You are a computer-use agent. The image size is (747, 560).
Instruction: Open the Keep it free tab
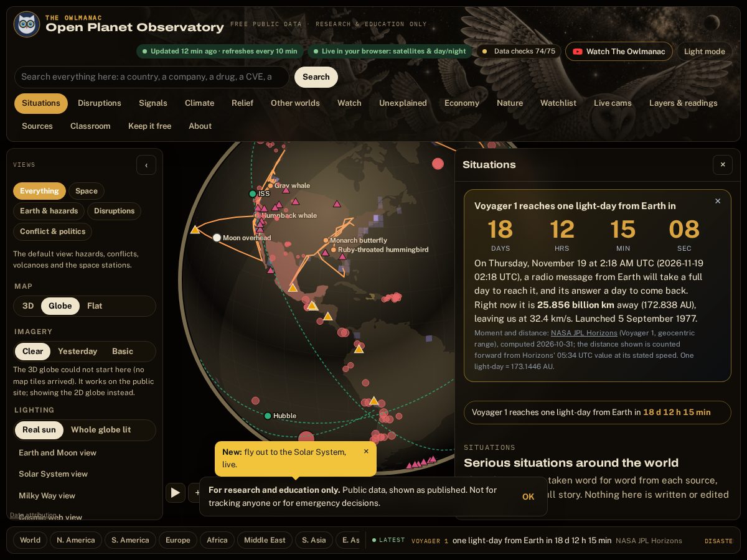tap(149, 126)
